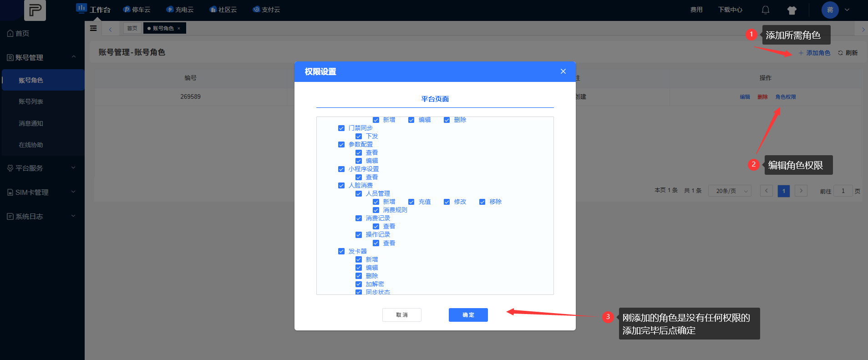Image resolution: width=868 pixels, height=360 pixels.
Task: Toggle the 加解密 checkbox
Action: coord(359,284)
